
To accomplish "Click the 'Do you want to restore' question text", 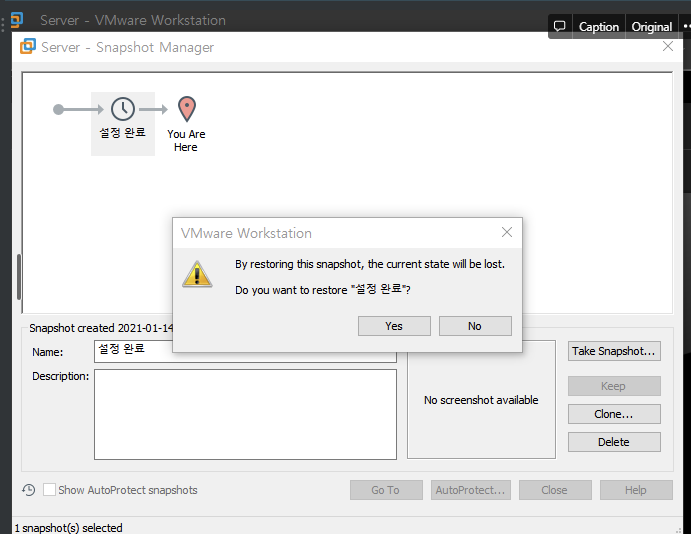I will (323, 289).
